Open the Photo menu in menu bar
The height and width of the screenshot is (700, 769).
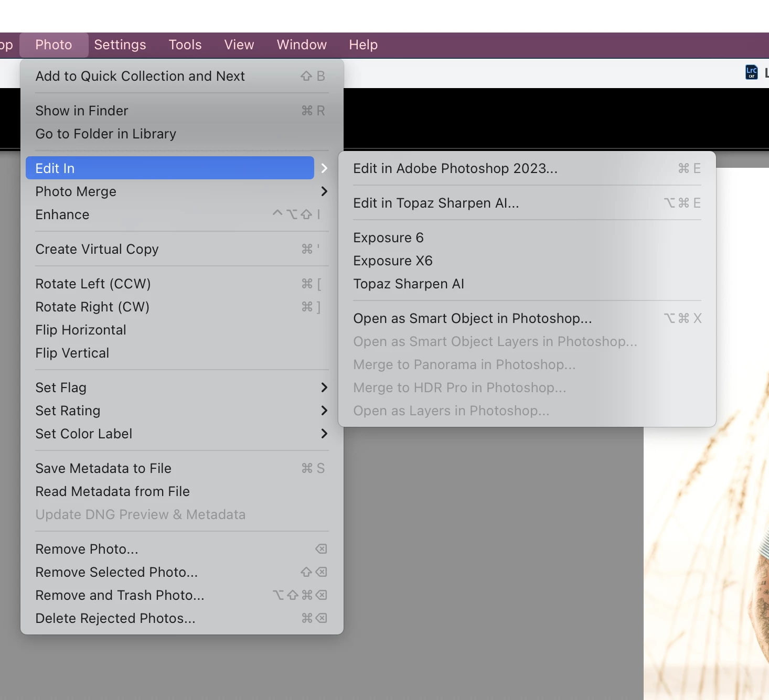click(54, 45)
